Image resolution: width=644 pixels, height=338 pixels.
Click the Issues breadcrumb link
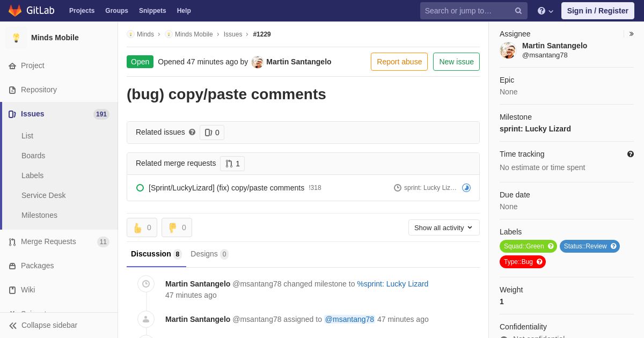[233, 34]
